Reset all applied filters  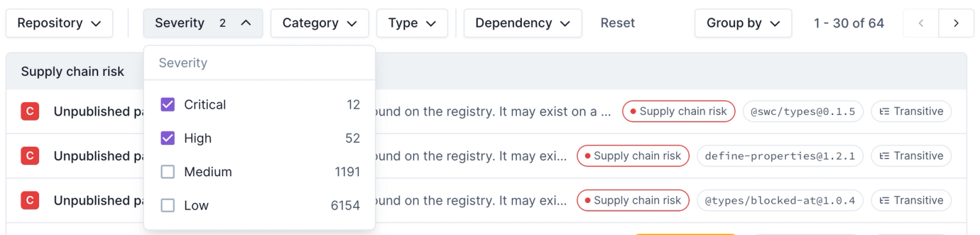tap(617, 23)
